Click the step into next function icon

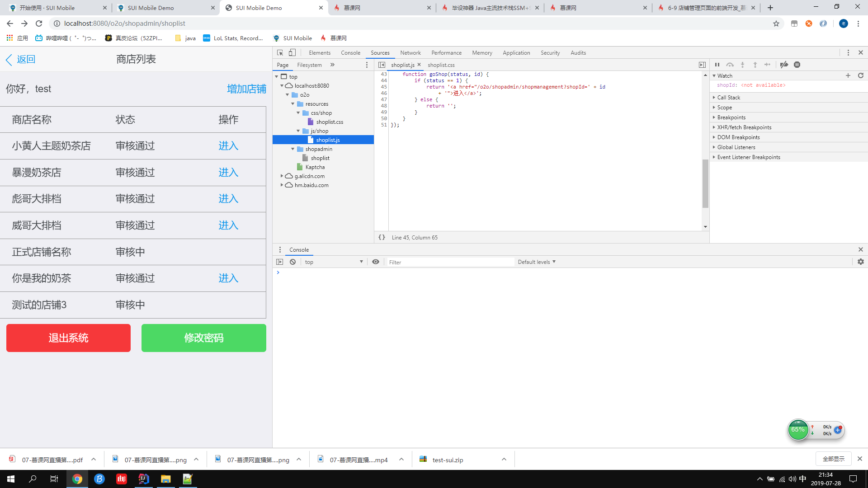pyautogui.click(x=743, y=64)
